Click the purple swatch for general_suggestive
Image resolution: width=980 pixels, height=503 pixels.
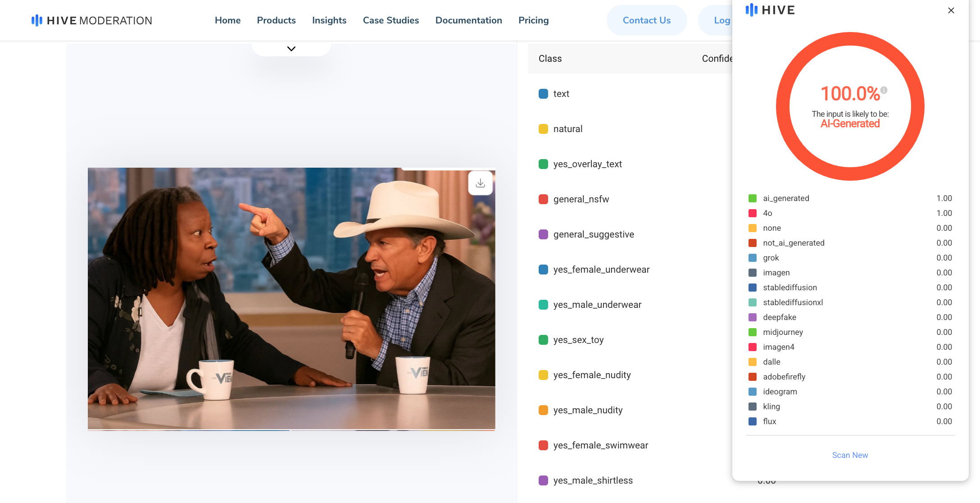pos(544,234)
